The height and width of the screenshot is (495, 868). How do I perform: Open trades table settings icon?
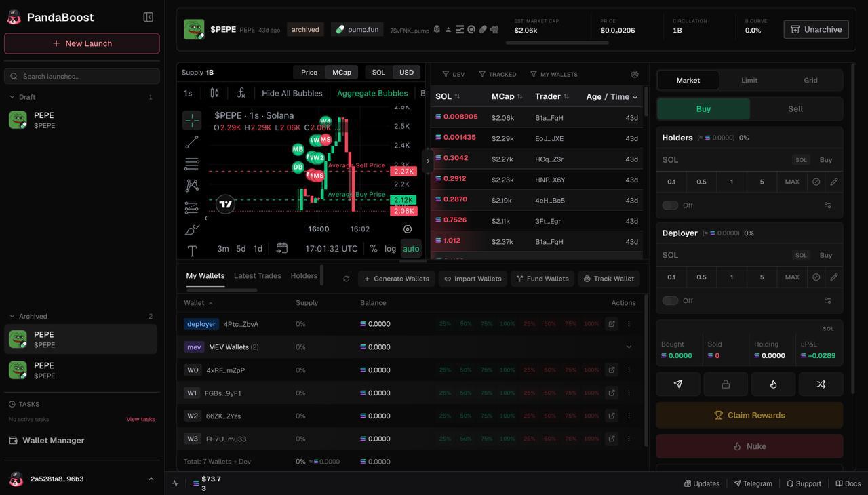pos(635,74)
